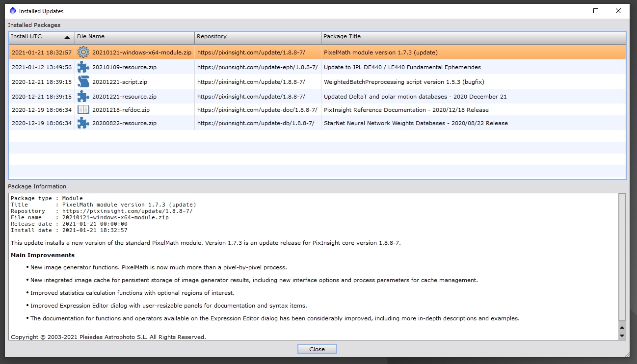Viewport: 637px width, 364px height.
Task: Click the Package type : Module line
Action: coord(47,198)
